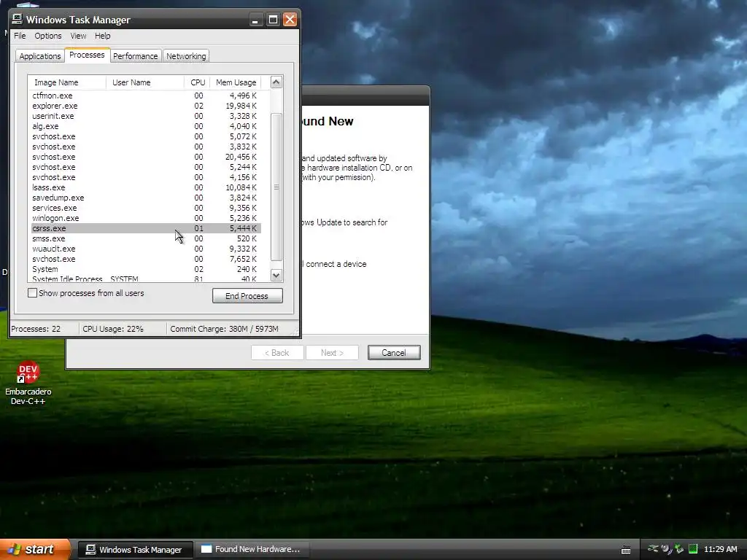747x560 pixels.
Task: Open the Options menu
Action: coord(47,36)
